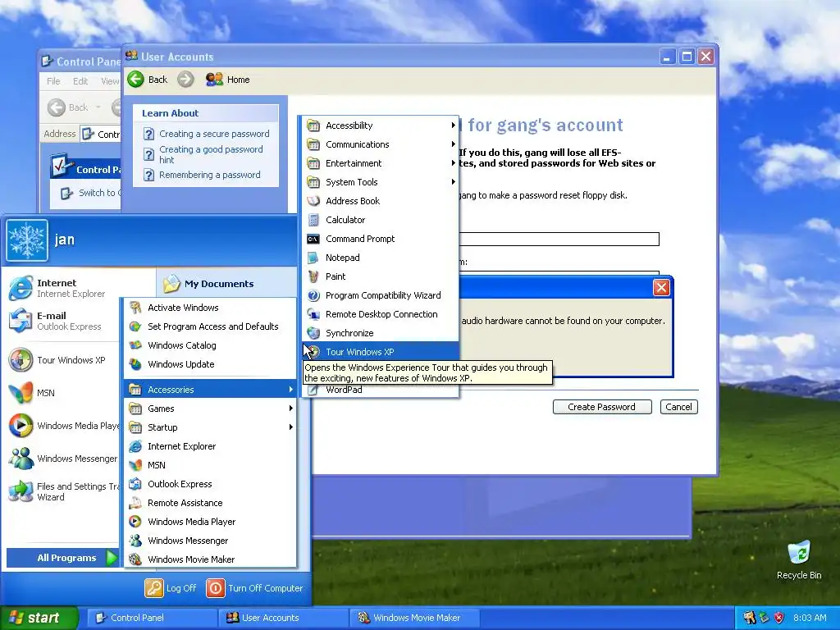Click the All Programs button
Viewport: 840px width, 630px height.
pos(62,558)
